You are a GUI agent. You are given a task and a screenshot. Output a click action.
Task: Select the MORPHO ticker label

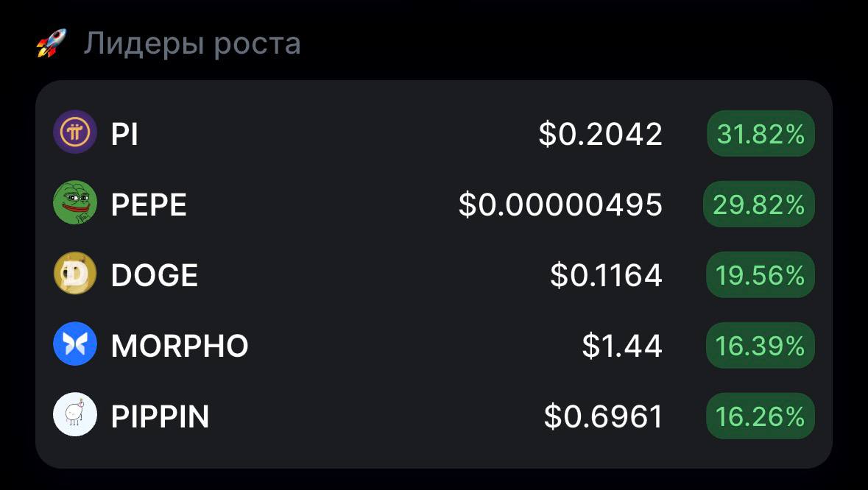pyautogui.click(x=179, y=344)
